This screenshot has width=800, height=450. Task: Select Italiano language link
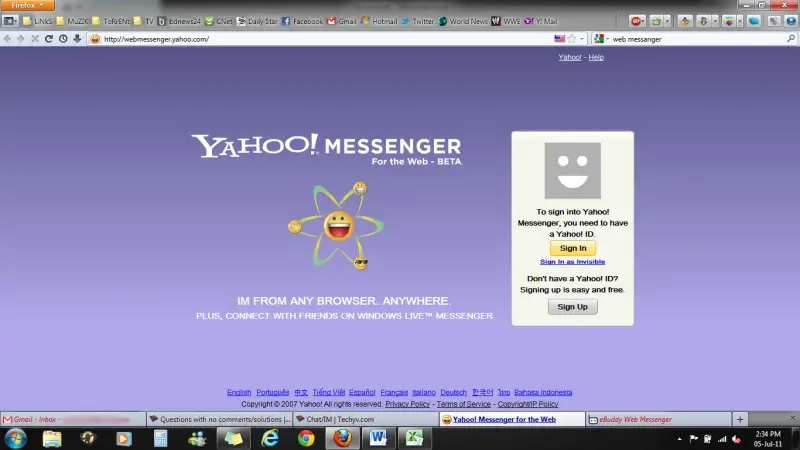tap(424, 392)
